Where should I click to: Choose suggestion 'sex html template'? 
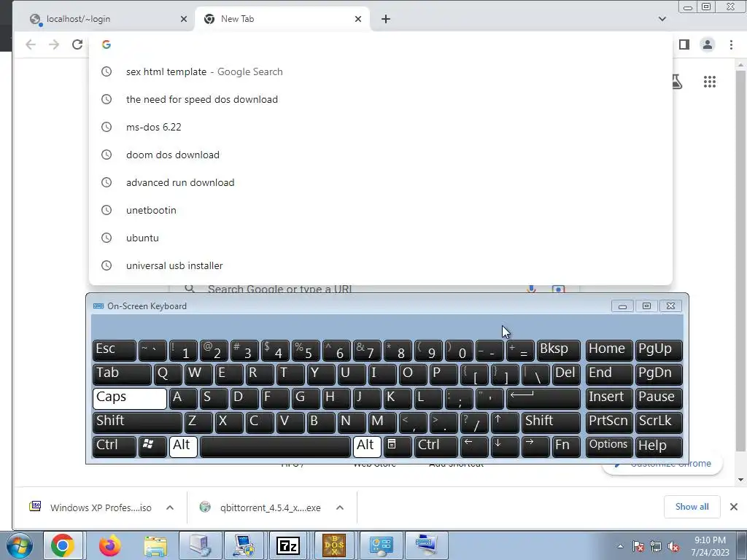381,71
